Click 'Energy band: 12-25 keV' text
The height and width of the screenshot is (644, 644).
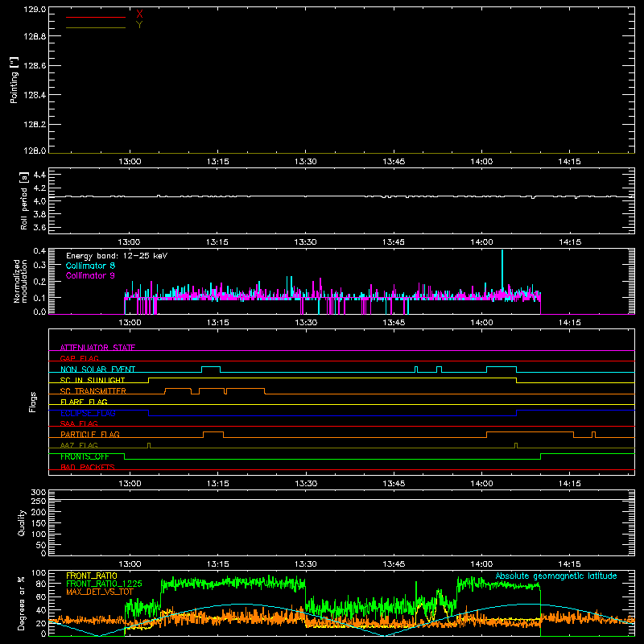(x=117, y=256)
